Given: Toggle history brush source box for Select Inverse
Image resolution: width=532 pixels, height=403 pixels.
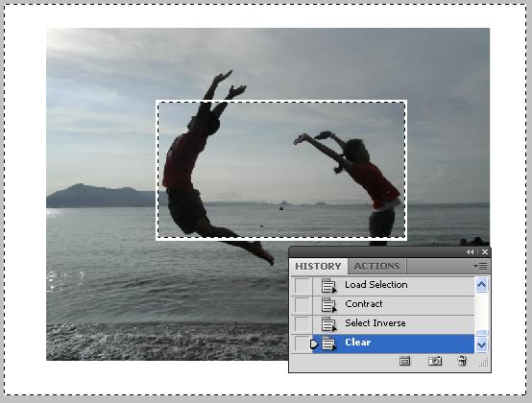Looking at the screenshot, I should 302,324.
